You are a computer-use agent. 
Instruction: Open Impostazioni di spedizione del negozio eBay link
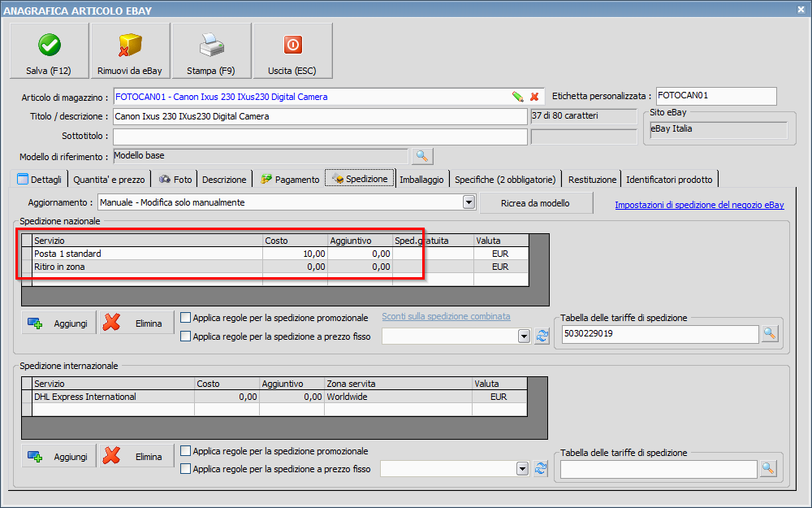699,205
